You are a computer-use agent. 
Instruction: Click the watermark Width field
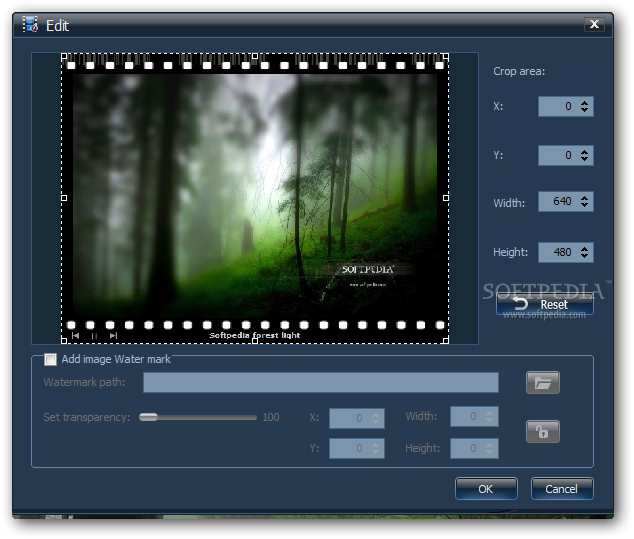pos(474,416)
